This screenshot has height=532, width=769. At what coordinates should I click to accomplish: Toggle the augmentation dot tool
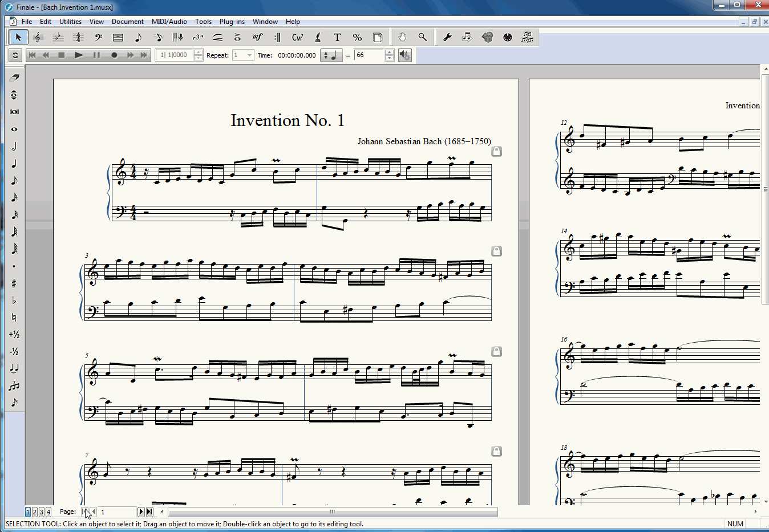14,266
